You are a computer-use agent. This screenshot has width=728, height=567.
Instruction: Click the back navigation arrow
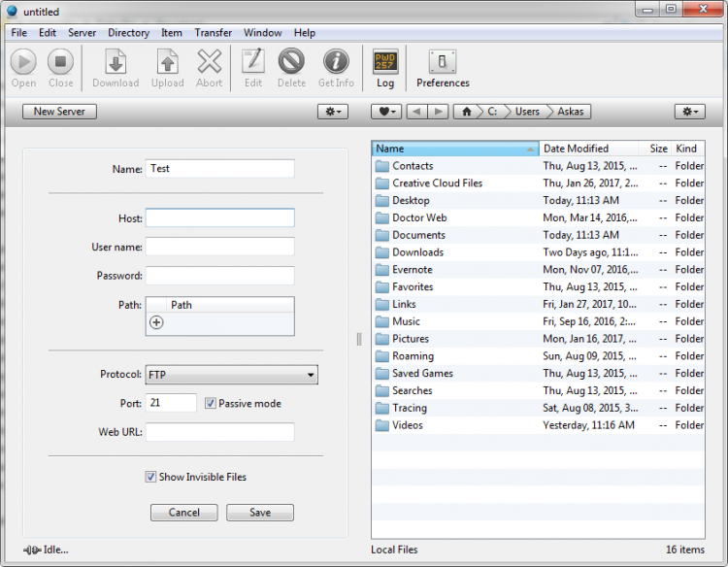point(417,112)
